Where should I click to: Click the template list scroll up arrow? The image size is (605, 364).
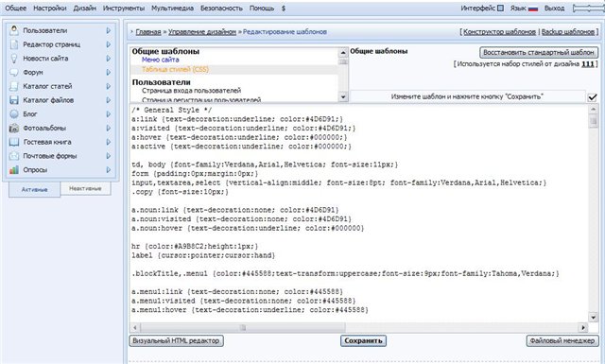pos(343,53)
